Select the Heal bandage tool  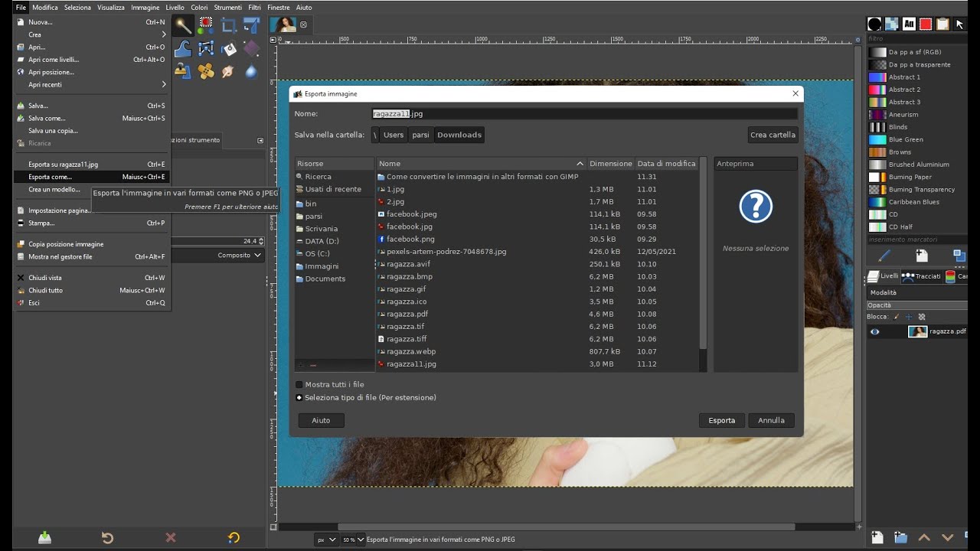pos(205,71)
